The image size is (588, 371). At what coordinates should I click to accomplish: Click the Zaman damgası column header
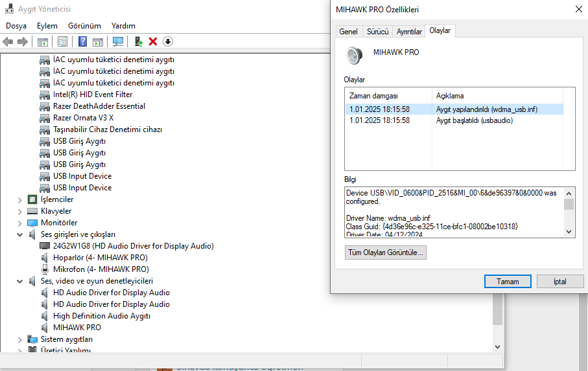pyautogui.click(x=388, y=96)
